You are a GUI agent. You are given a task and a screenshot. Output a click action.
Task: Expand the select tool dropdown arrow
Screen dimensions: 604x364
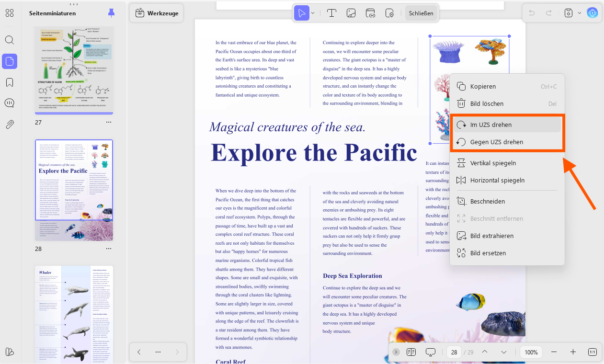(x=313, y=13)
